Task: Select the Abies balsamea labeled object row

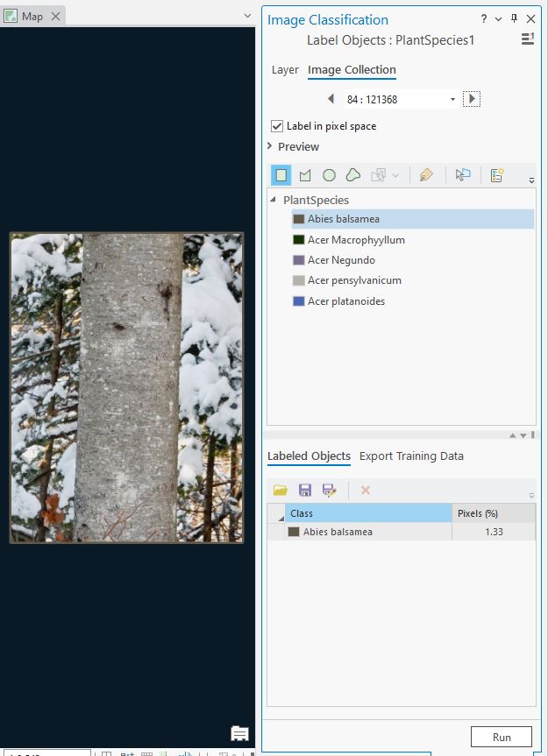Action: [402, 532]
